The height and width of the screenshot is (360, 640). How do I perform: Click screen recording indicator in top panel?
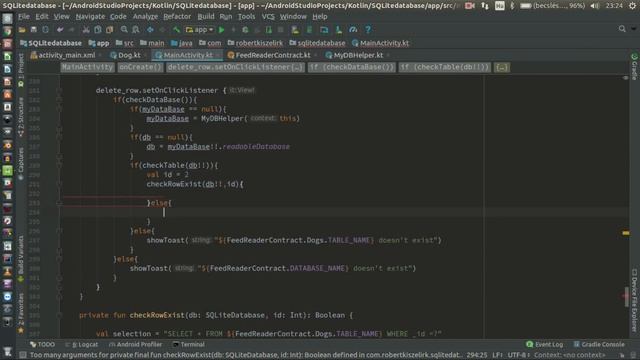point(470,6)
